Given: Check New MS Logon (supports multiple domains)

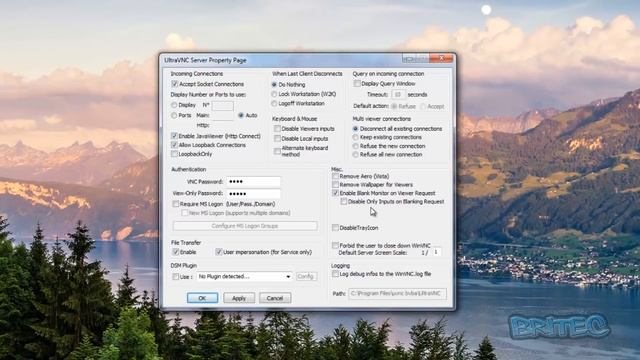Looking at the screenshot, I should pyautogui.click(x=184, y=213).
